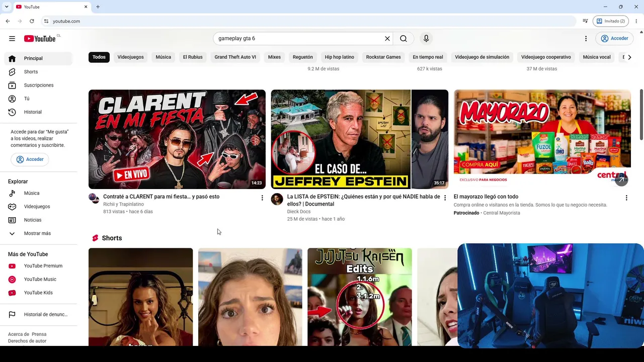Open the Shorts sidebar icon

(x=12, y=72)
